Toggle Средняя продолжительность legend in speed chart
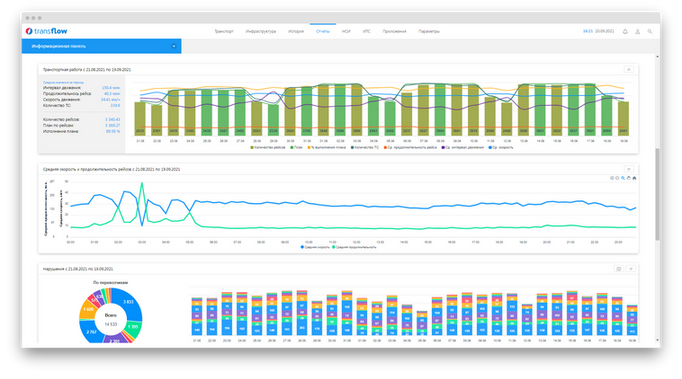 354,247
